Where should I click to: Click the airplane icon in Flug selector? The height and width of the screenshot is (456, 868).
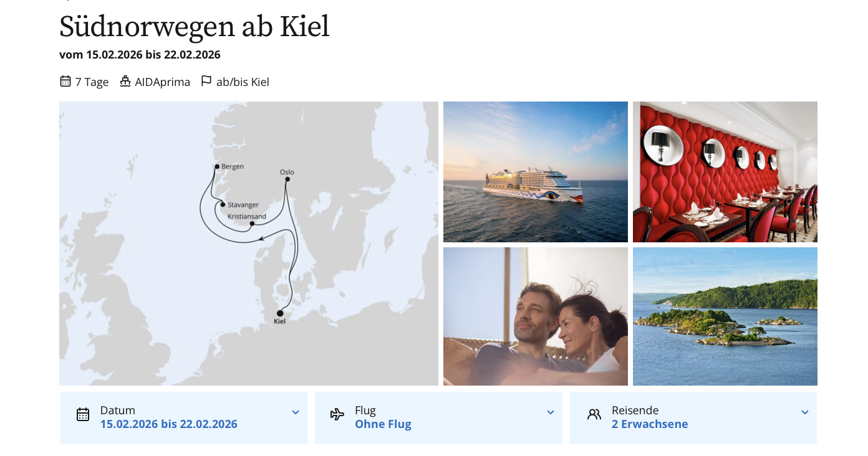(337, 415)
